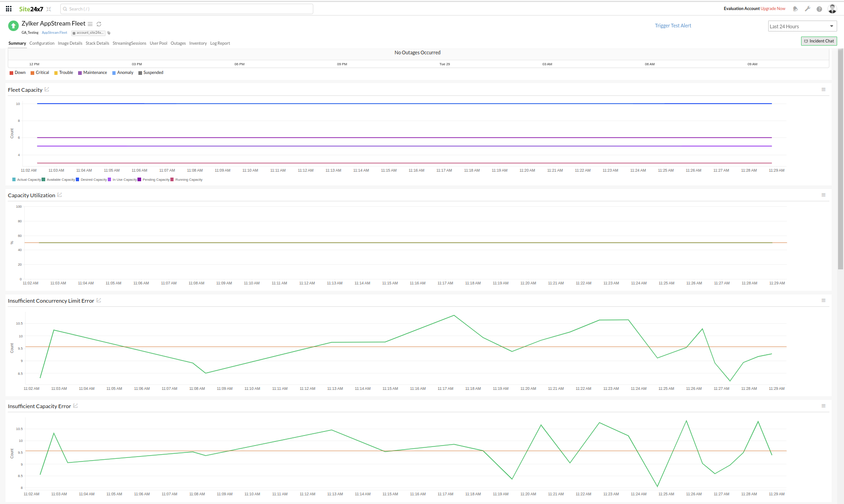Click inside the top search field
The width and height of the screenshot is (844, 504).
[183, 9]
